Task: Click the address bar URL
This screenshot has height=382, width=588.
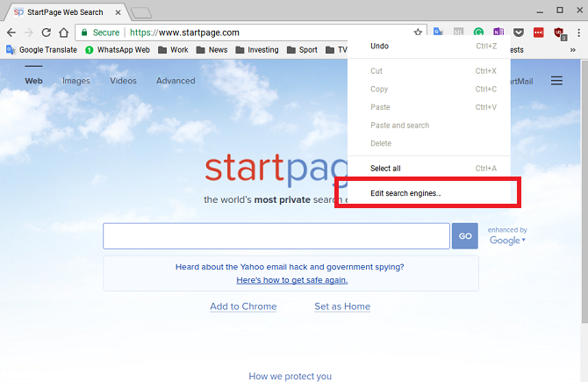Action: (184, 32)
